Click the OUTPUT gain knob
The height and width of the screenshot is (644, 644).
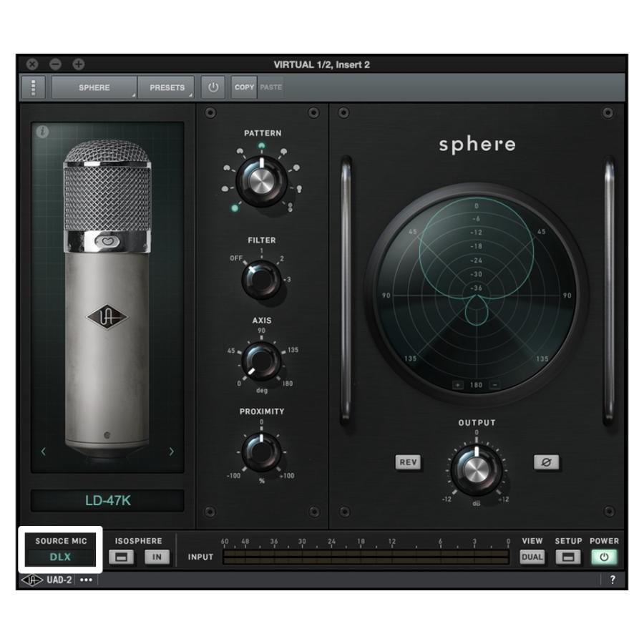tap(477, 469)
